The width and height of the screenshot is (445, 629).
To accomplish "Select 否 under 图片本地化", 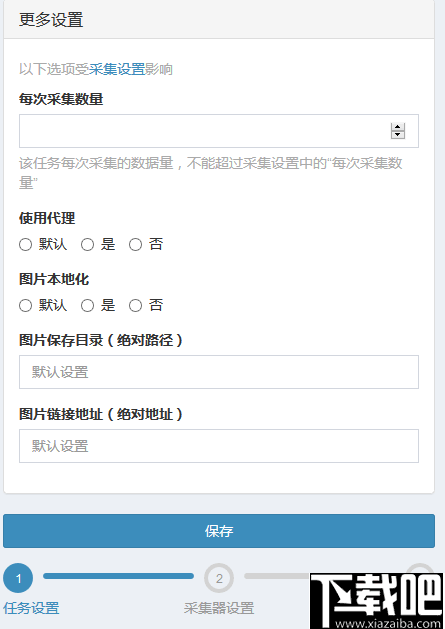I will [135, 305].
